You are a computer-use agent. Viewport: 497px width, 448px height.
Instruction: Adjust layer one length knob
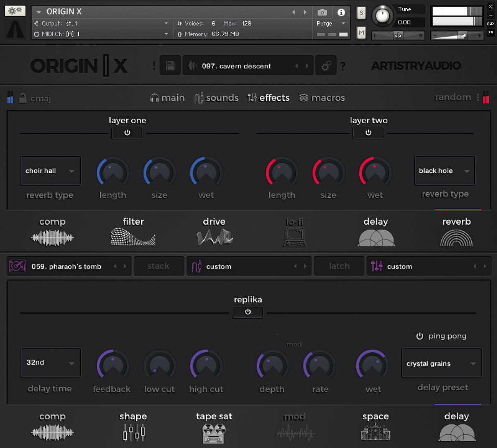(113, 172)
